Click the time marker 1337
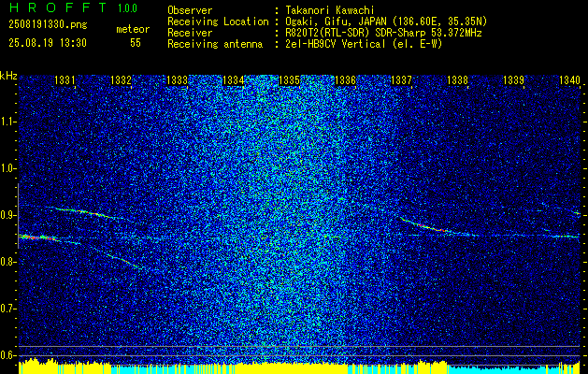This screenshot has height=374, width=588. [x=401, y=79]
